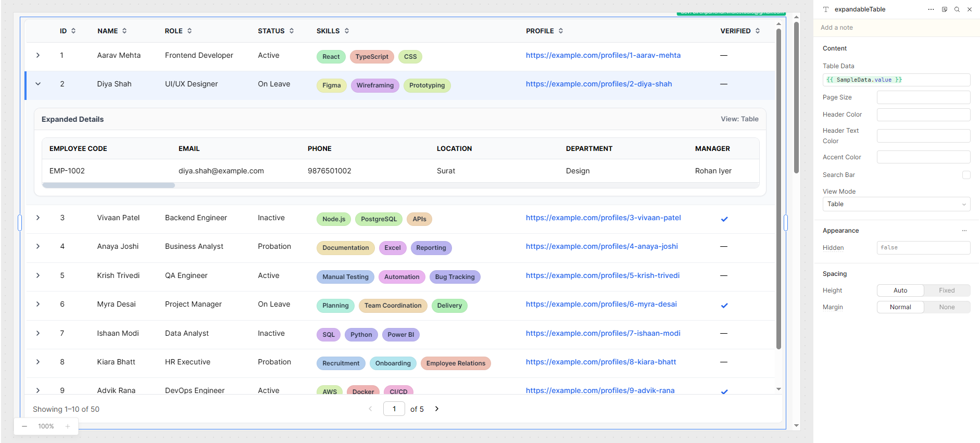Viewport: 980px width, 443px height.
Task: Open the Appearance section options menu
Action: (x=964, y=231)
